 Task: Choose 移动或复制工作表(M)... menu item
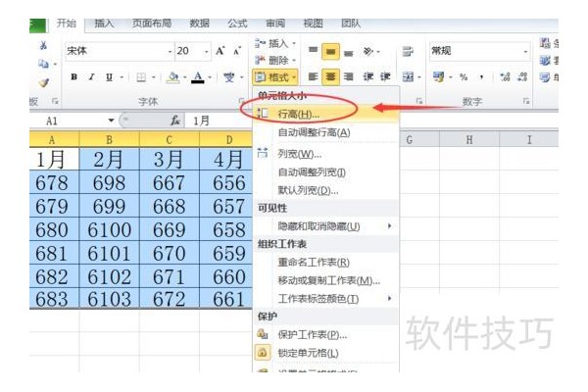coord(325,280)
